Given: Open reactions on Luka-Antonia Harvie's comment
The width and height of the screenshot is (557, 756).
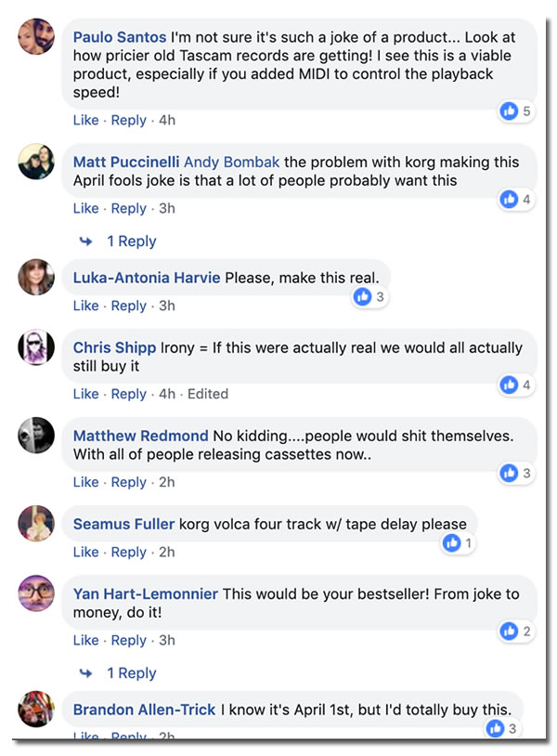Looking at the screenshot, I should click(363, 296).
